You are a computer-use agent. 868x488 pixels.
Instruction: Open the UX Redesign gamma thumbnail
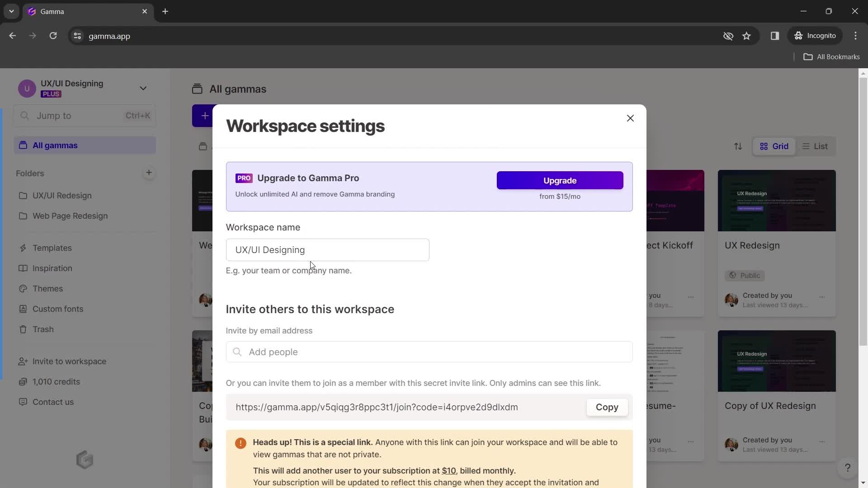pos(777,201)
